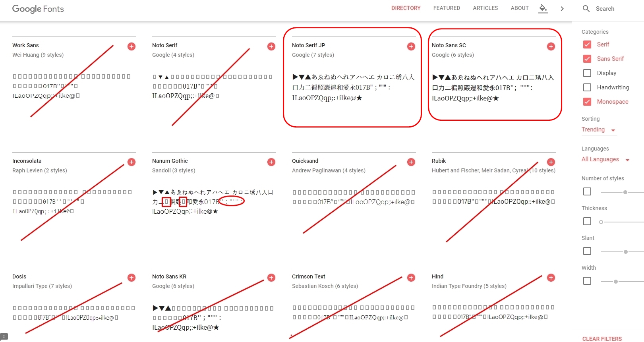The height and width of the screenshot is (342, 644).
Task: Open the Rubik font title
Action: [x=439, y=161]
